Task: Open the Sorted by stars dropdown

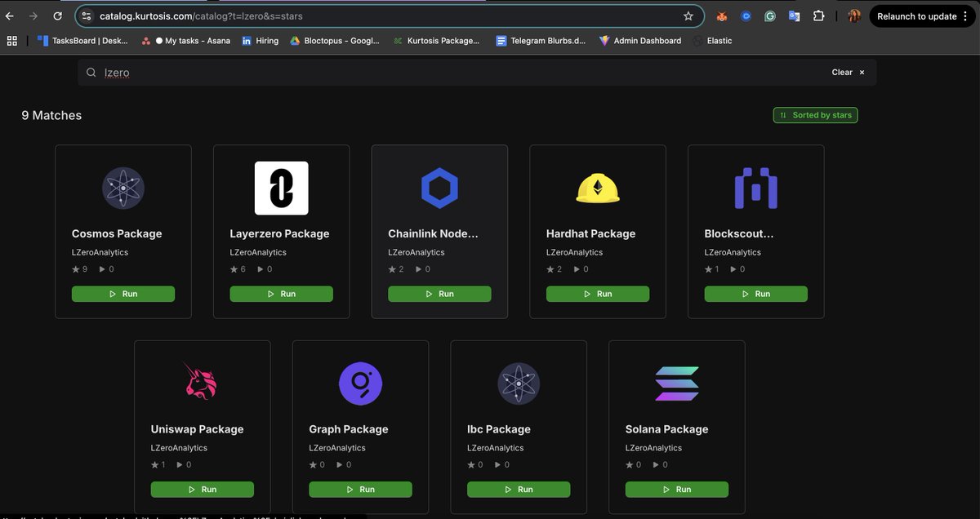Action: pyautogui.click(x=815, y=115)
